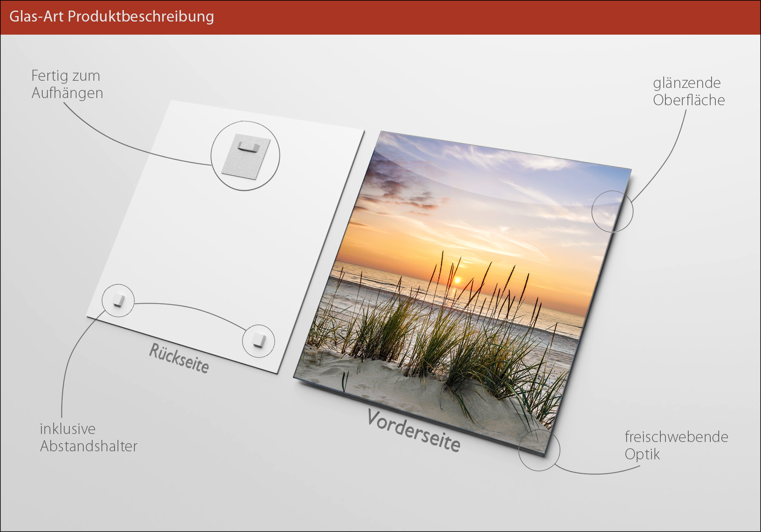Click the setting sun in the beach photo
This screenshot has width=761, height=532.
click(457, 280)
